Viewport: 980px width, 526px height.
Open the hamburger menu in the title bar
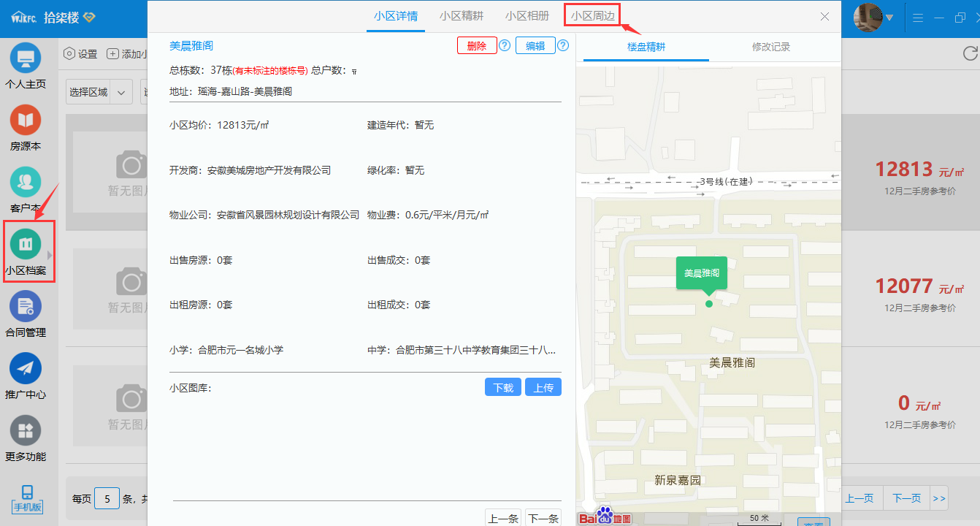coord(918,18)
